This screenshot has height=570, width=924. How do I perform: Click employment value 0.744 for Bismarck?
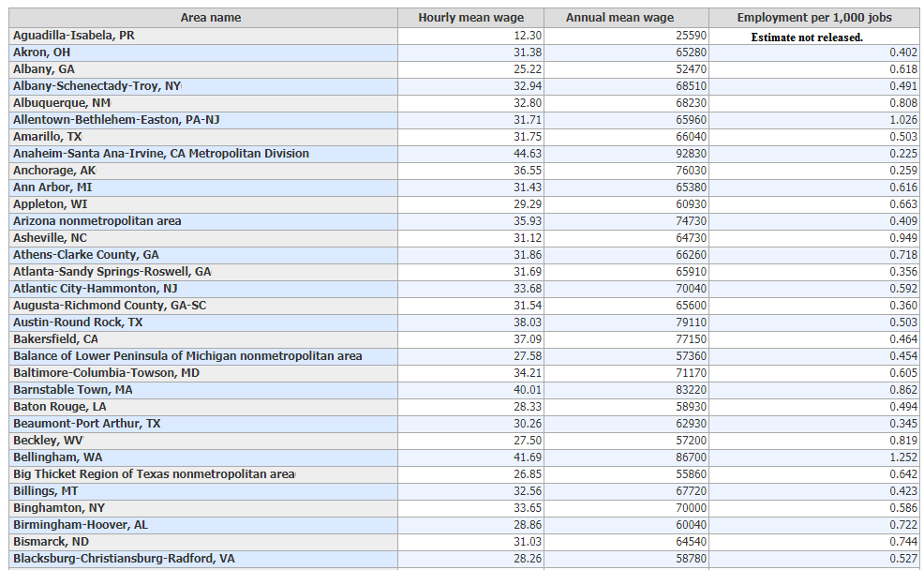(x=903, y=542)
